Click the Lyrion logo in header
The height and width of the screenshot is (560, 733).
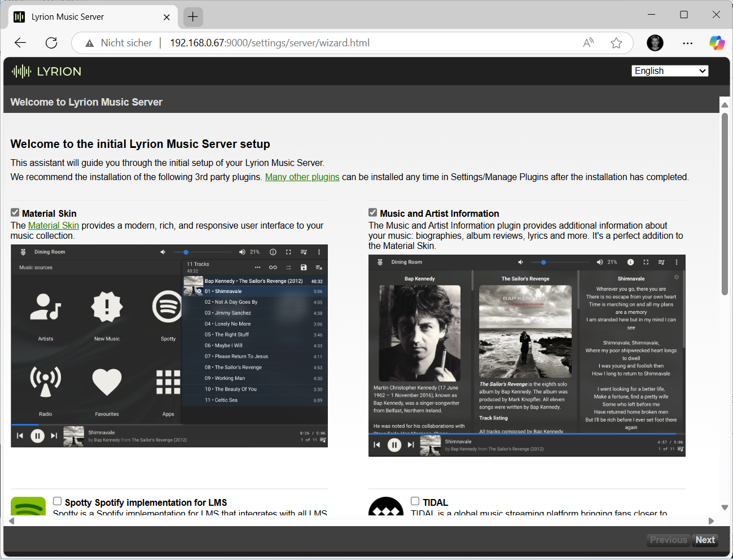pyautogui.click(x=47, y=71)
